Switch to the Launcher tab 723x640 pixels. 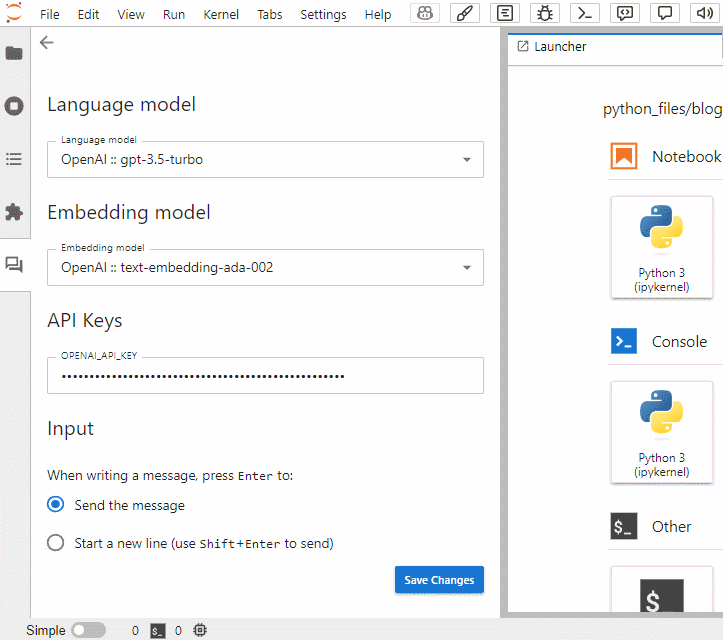point(560,46)
